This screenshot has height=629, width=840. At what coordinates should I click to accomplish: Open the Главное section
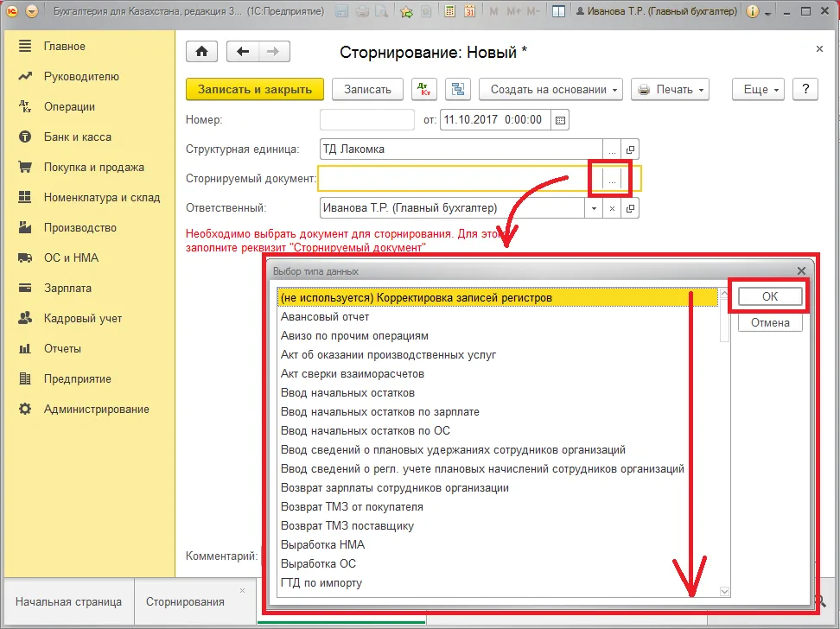click(x=64, y=46)
